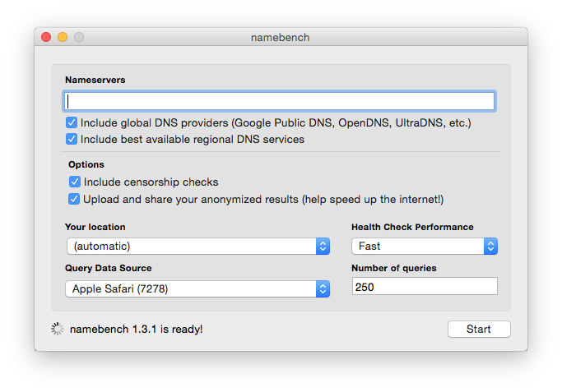Toggle Include global DNS providers checkbox
Image resolution: width=562 pixels, height=392 pixels.
click(72, 123)
